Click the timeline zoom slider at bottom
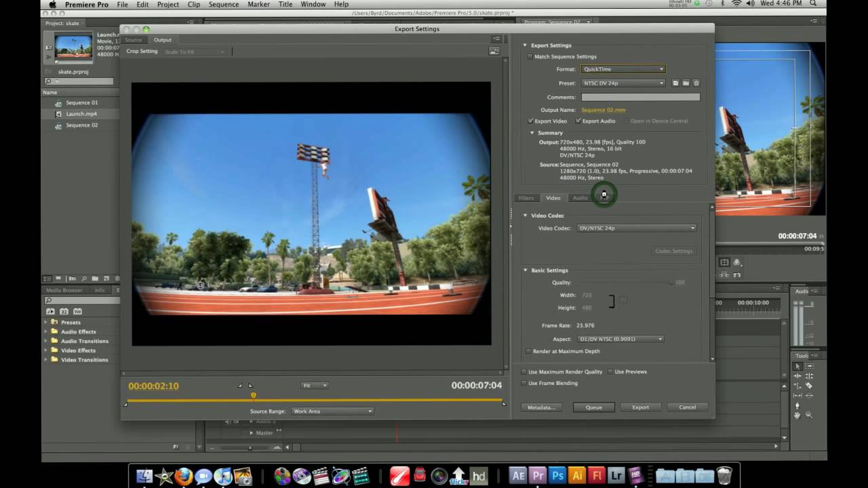Viewport: 868px width, 488px height. coord(249,447)
